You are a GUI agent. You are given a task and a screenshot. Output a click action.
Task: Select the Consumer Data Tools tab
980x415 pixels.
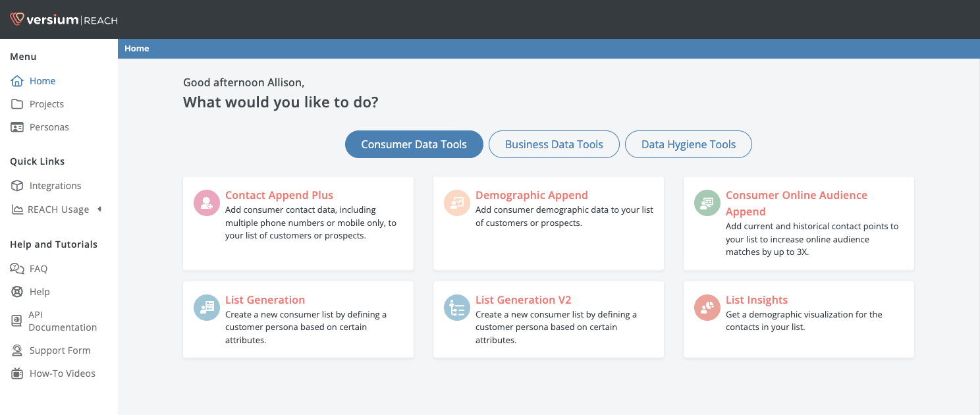click(414, 144)
